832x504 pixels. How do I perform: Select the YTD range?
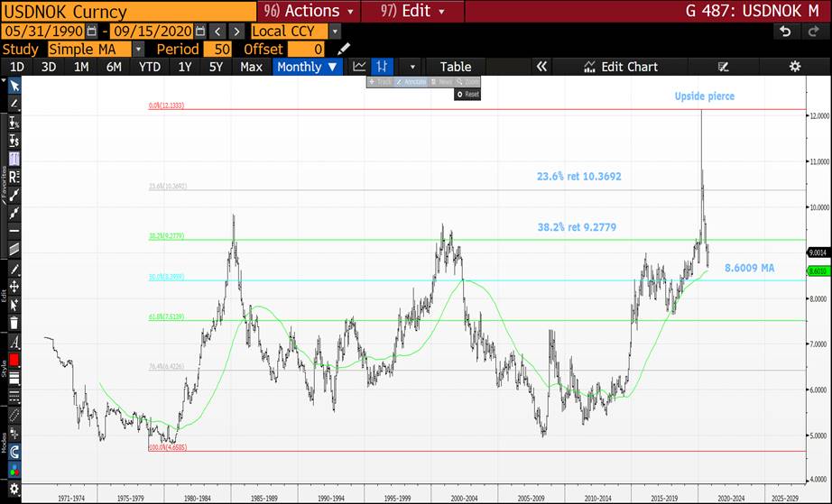coord(149,67)
